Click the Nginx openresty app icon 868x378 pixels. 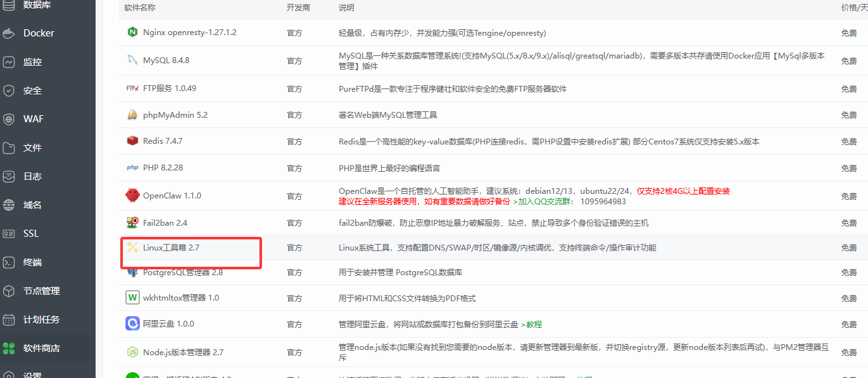(x=132, y=33)
